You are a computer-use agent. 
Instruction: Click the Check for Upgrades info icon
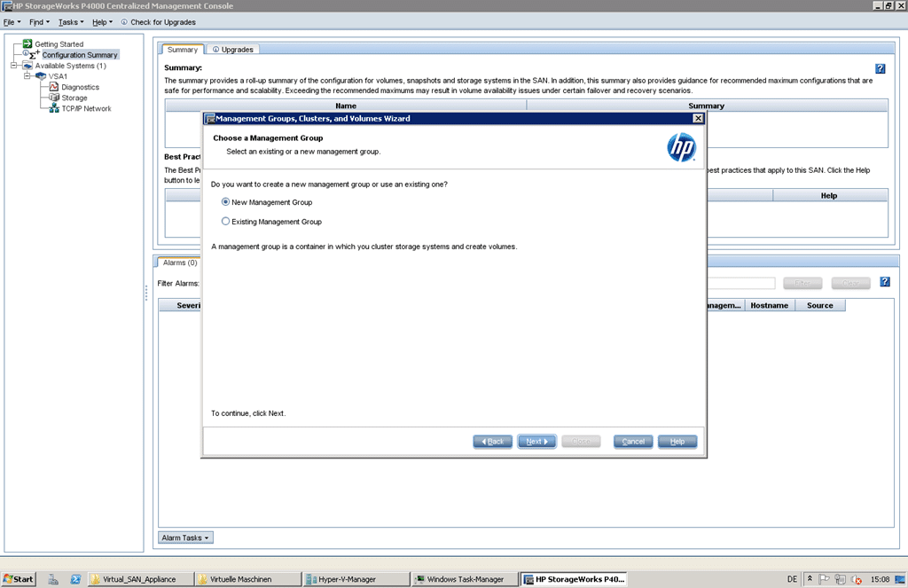[x=124, y=22]
